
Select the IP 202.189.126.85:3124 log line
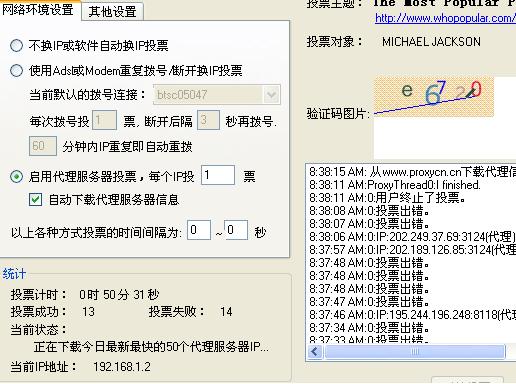(412, 250)
